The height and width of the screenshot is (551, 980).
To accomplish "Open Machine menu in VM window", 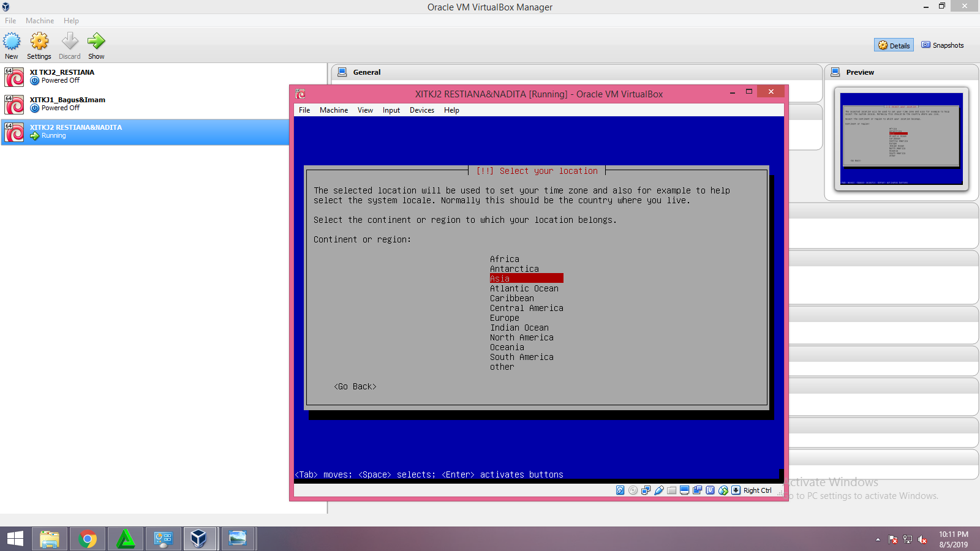I will tap(334, 110).
